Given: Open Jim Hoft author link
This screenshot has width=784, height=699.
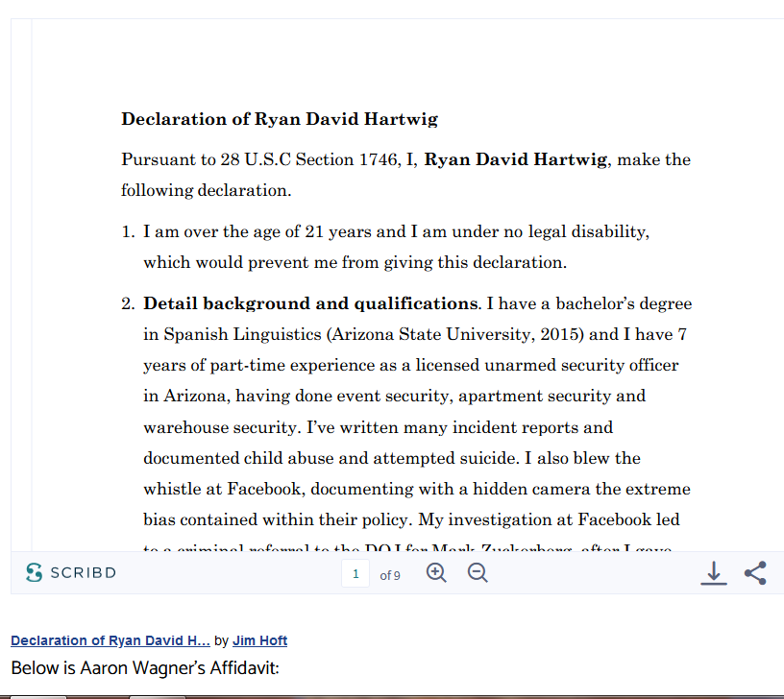Looking at the screenshot, I should pyautogui.click(x=259, y=640).
